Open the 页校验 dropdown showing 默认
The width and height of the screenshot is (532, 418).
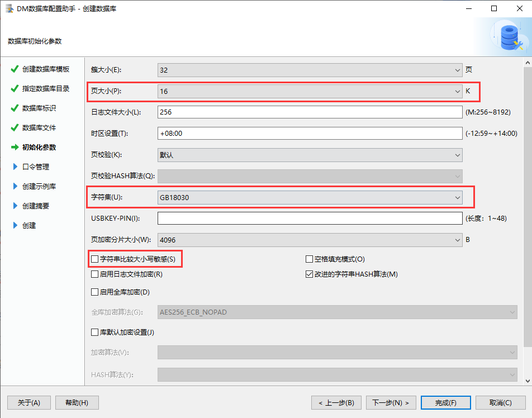[310, 155]
